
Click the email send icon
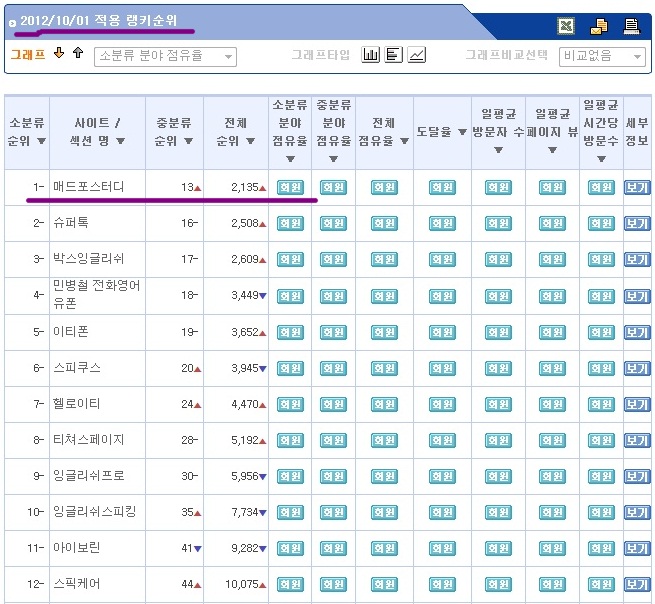pos(599,26)
